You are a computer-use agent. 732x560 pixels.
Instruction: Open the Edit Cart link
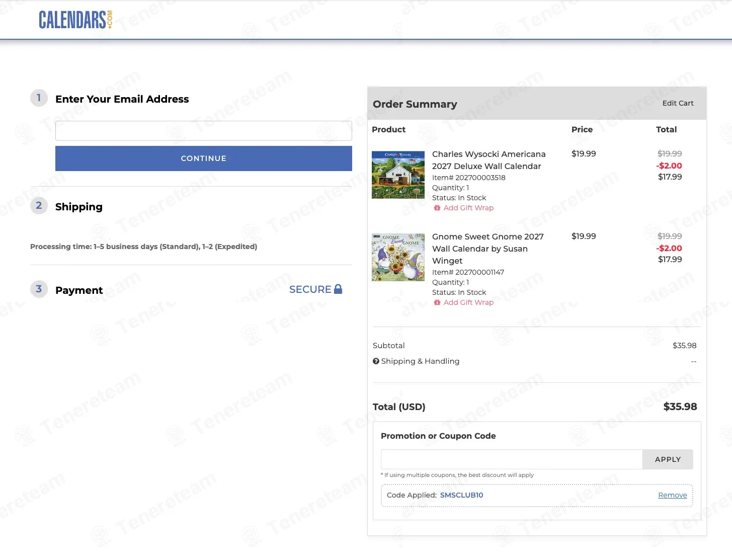pyautogui.click(x=678, y=103)
